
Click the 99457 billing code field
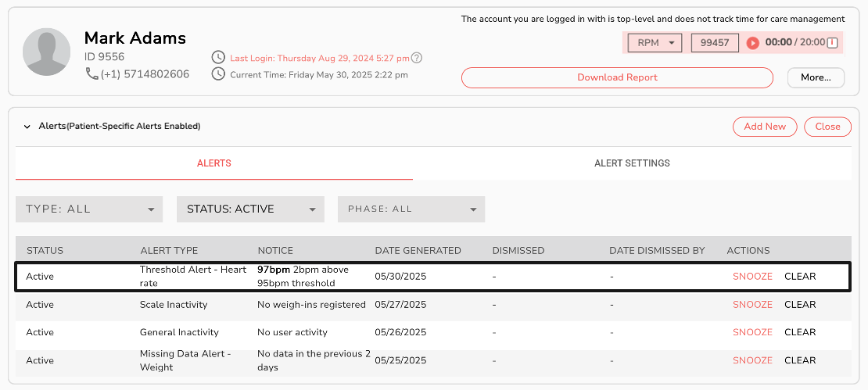(x=715, y=43)
